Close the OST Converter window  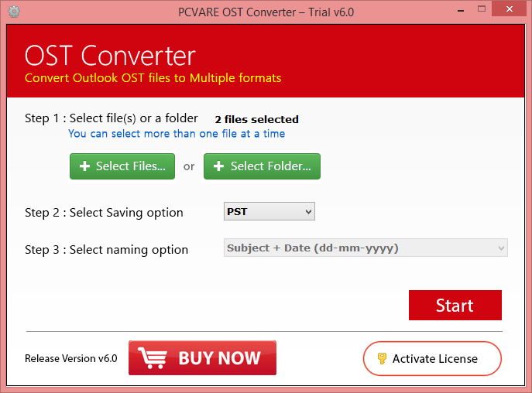click(510, 9)
